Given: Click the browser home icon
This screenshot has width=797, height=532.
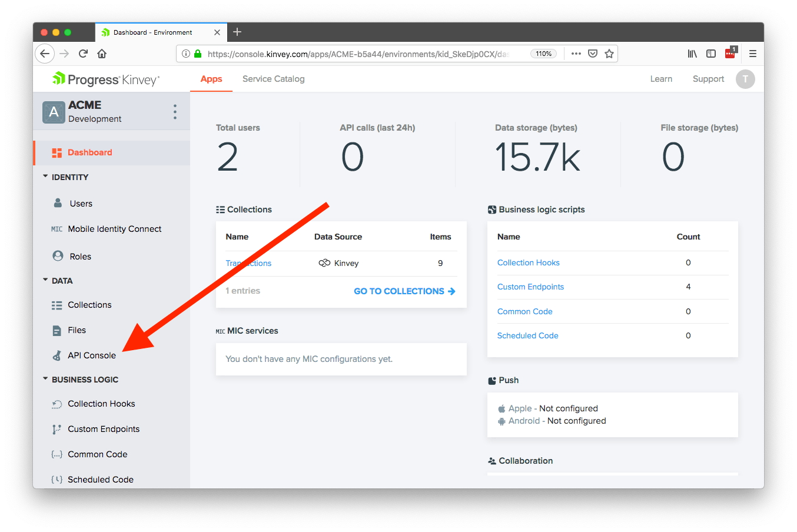Looking at the screenshot, I should coord(102,54).
